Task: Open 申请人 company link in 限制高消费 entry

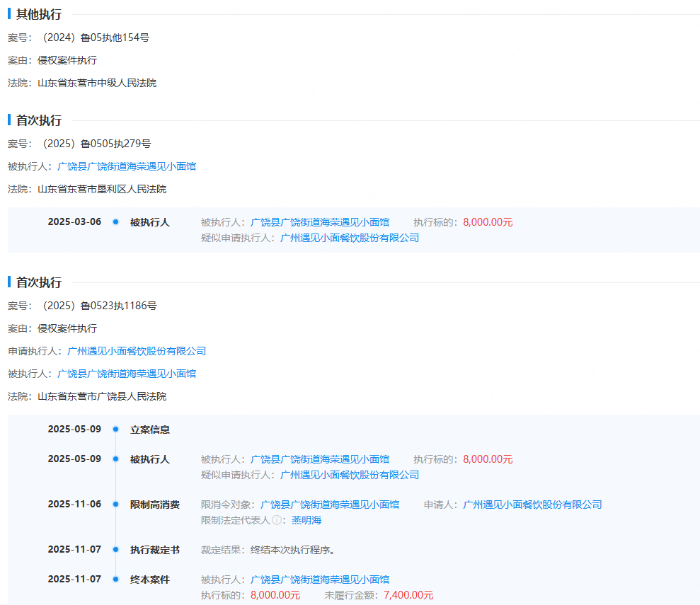Action: (x=532, y=505)
